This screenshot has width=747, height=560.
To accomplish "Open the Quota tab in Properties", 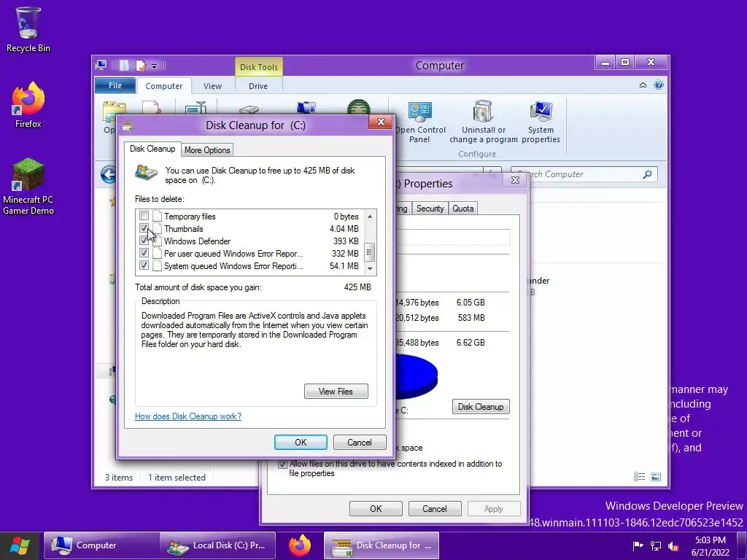I will 463,209.
